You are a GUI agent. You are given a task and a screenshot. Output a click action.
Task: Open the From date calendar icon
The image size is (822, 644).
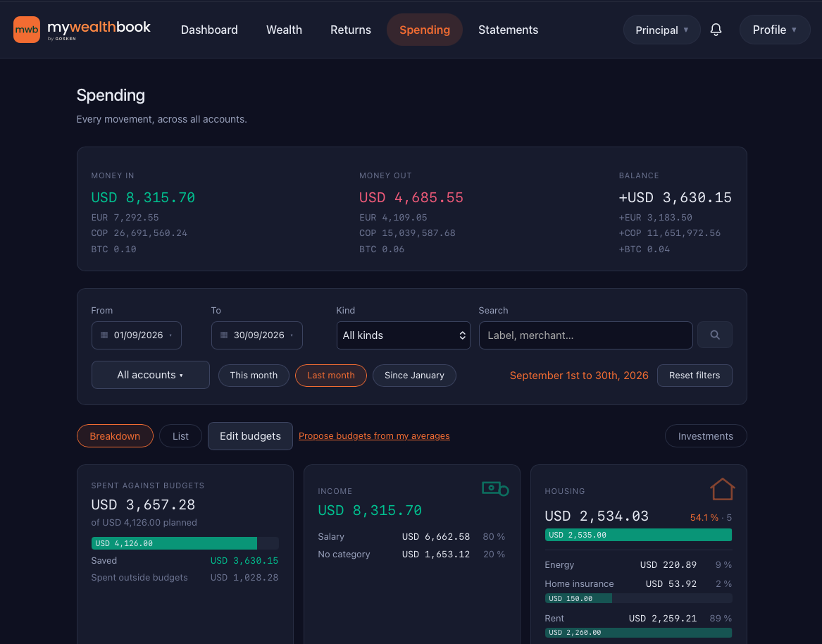(x=104, y=335)
